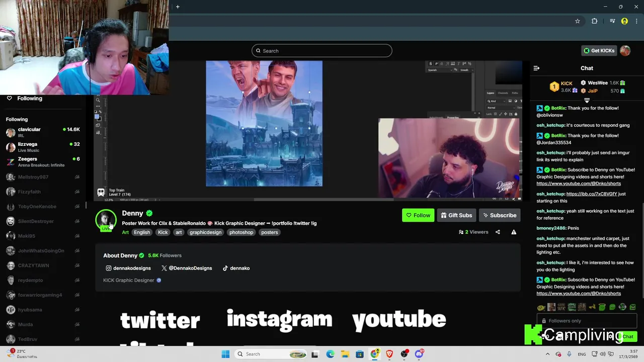Subscribe to Denny's channel
Screen dimensions: 644x362
point(500,215)
